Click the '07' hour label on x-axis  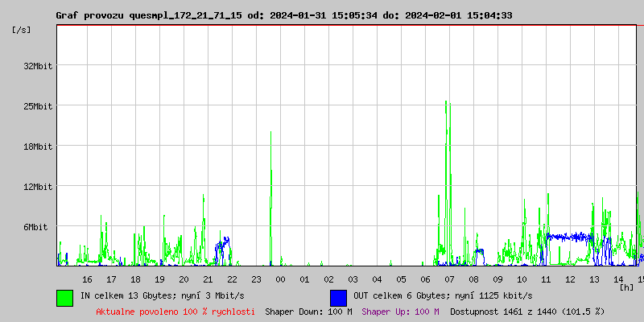449,279
